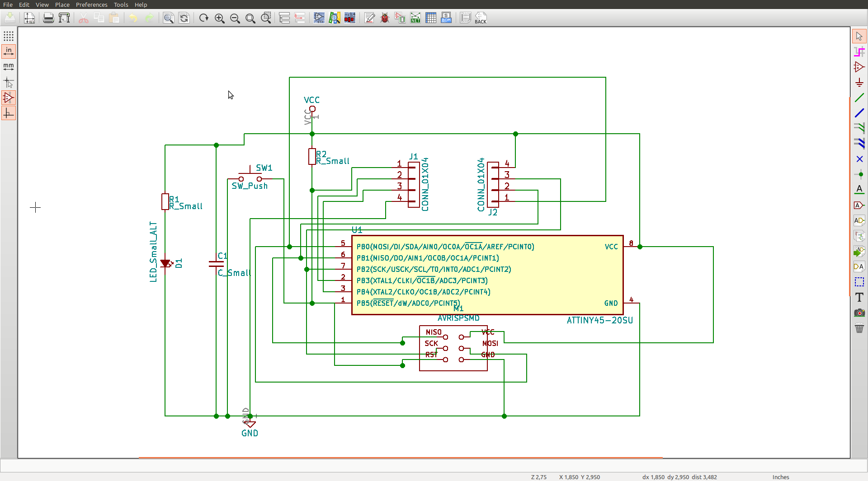This screenshot has height=481, width=868.
Task: Click the Print schematic icon
Action: point(48,18)
